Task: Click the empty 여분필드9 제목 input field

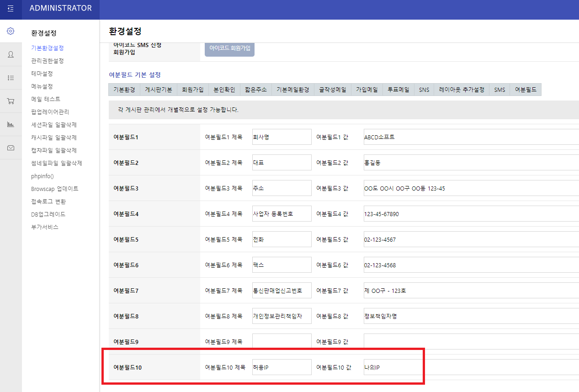Action: point(282,342)
